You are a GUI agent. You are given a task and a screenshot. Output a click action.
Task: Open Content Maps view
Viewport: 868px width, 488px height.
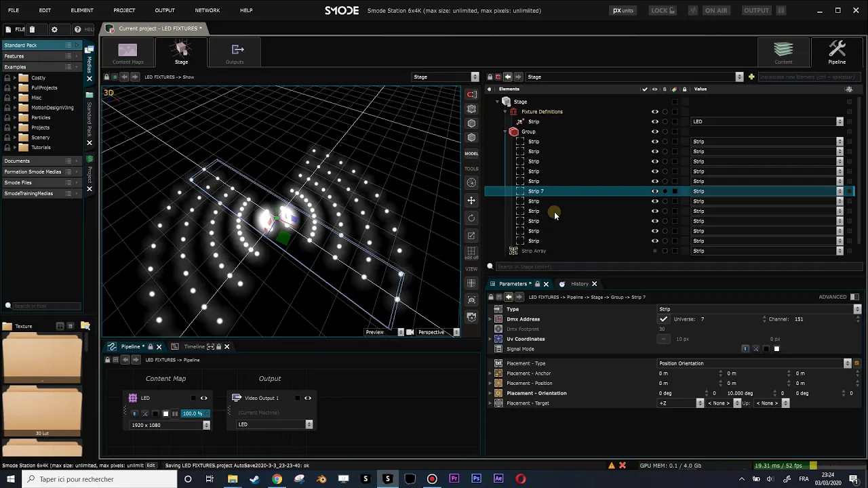coord(127,53)
